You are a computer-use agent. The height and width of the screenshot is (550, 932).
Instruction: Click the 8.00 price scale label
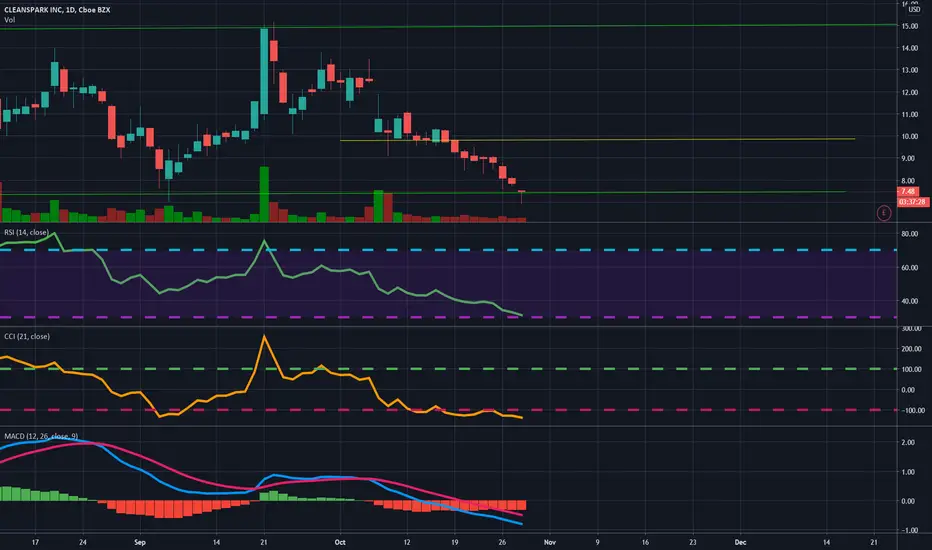909,181
